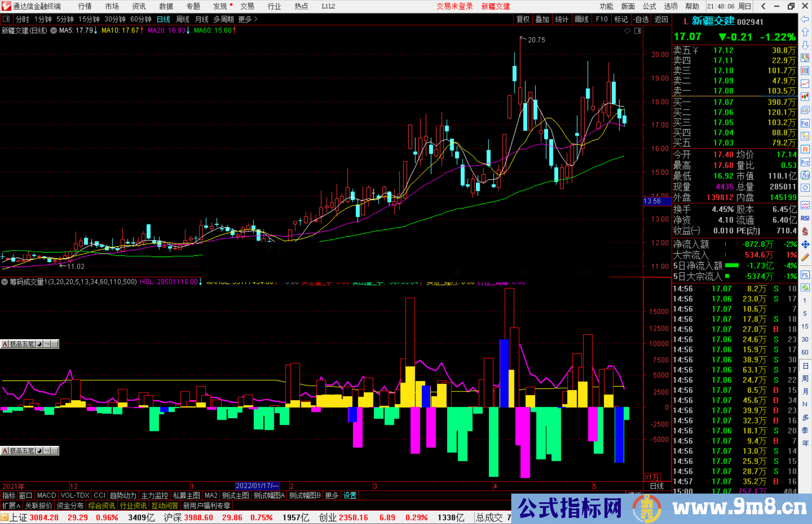The width and height of the screenshot is (812, 524).
Task: Click the 2022/01/17 date marker on timeline
Action: pyautogui.click(x=257, y=486)
